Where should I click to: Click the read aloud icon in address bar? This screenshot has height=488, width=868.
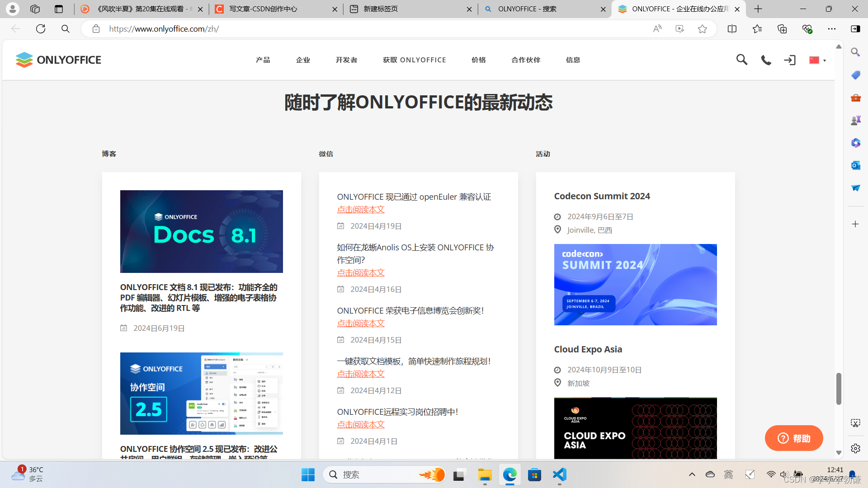click(657, 29)
